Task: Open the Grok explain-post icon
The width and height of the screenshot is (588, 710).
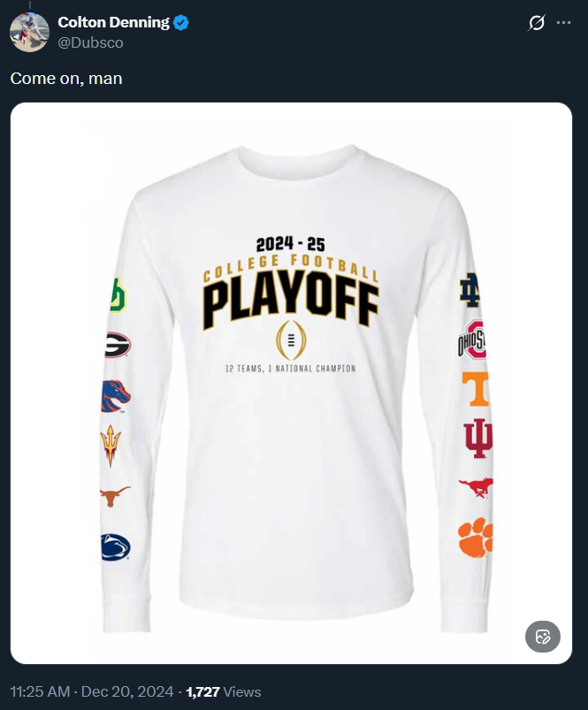Action: point(536,23)
